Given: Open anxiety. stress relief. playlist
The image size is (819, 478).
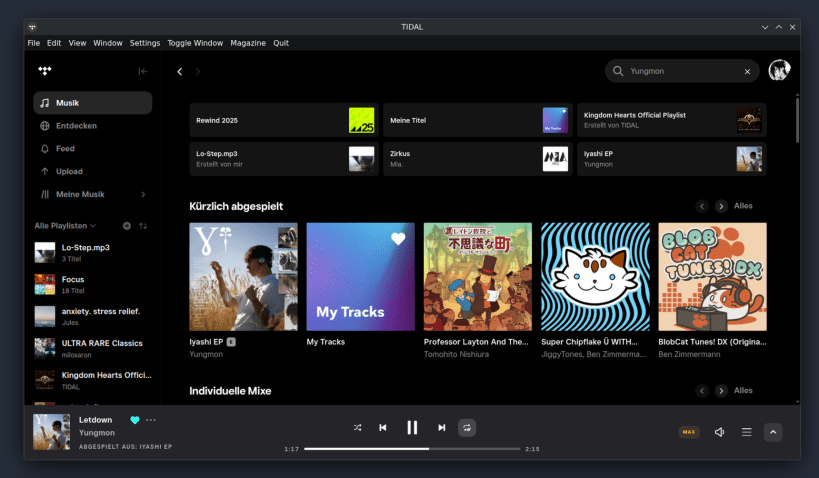Looking at the screenshot, I should pos(92,317).
